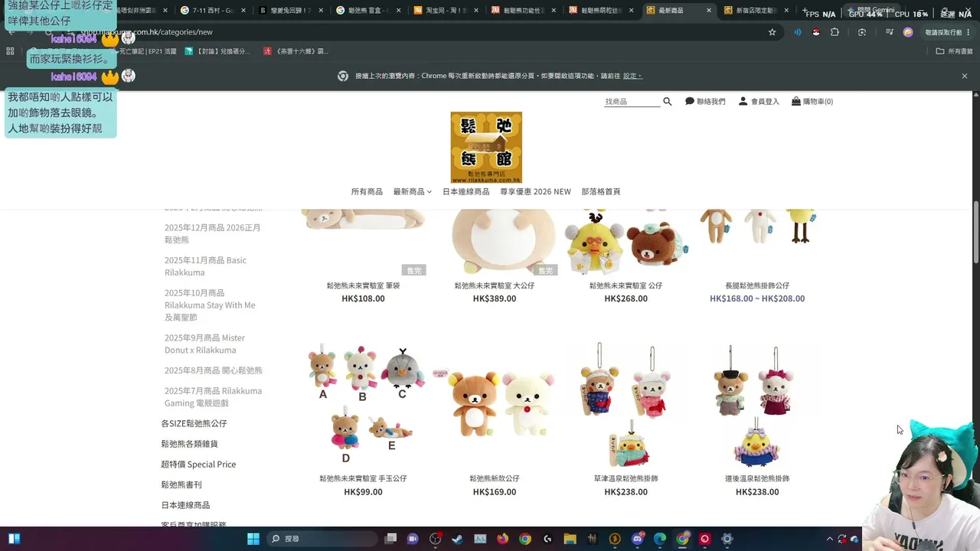The height and width of the screenshot is (551, 980).
Task: Open the 【討論】兌換碼分 bookmark
Action: click(217, 51)
